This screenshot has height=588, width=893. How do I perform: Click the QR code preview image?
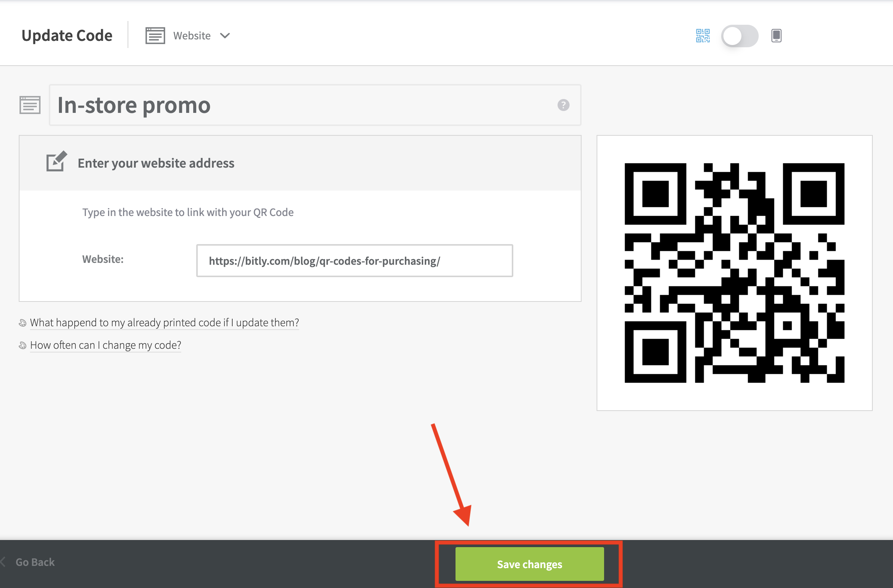click(x=734, y=273)
